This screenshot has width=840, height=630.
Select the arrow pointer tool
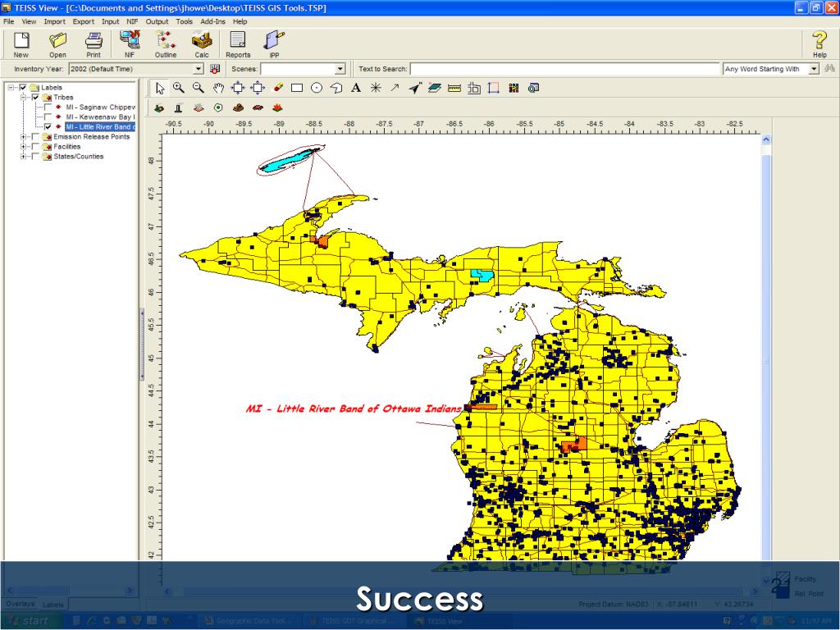click(x=160, y=89)
